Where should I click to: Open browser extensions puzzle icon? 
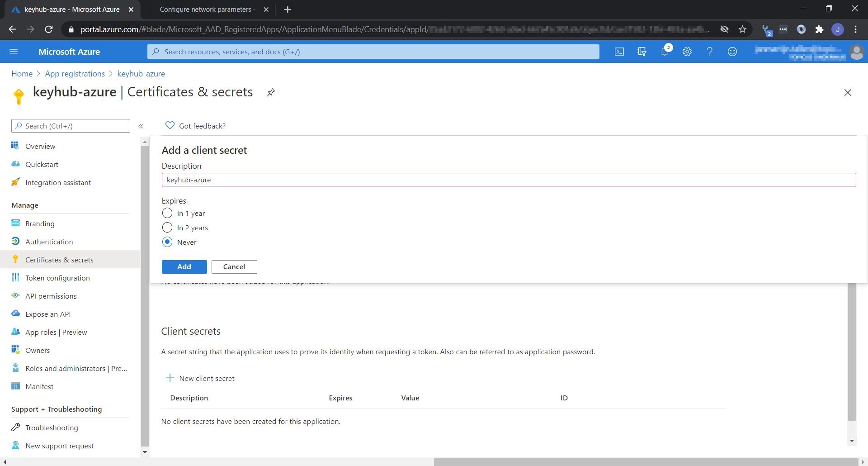point(819,29)
